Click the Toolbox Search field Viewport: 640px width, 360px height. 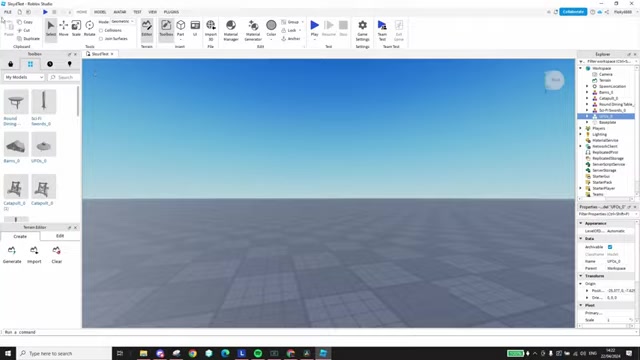click(x=64, y=77)
